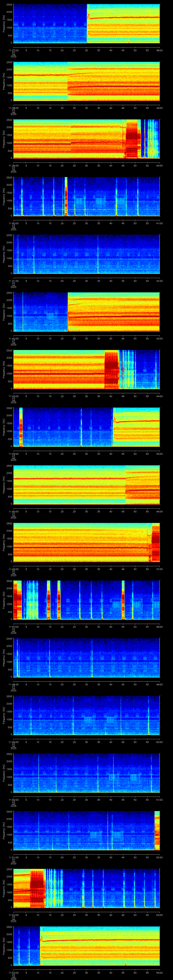Click the 49:00 end time label
The height and width of the screenshot is (980, 173).
159,684
